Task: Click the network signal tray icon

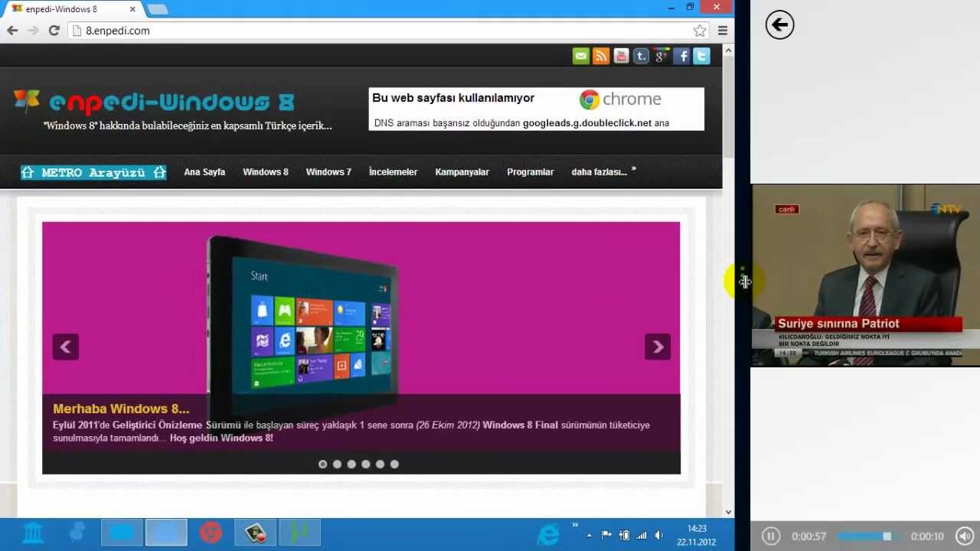Action: [642, 536]
